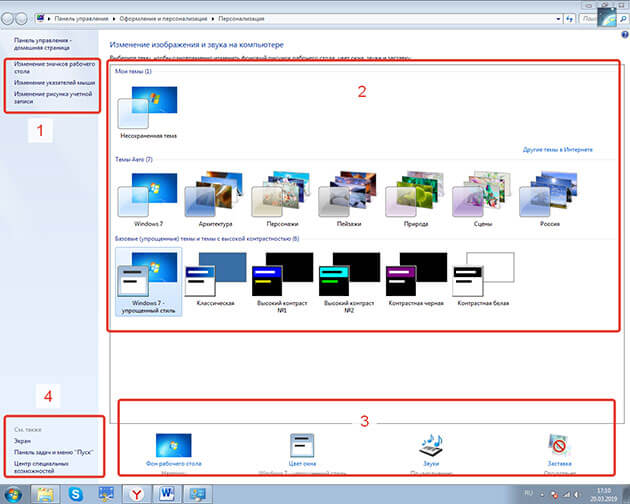This screenshot has width=630, height=504.
Task: Open Фон рабочего стола desktop background icon
Action: (x=174, y=445)
